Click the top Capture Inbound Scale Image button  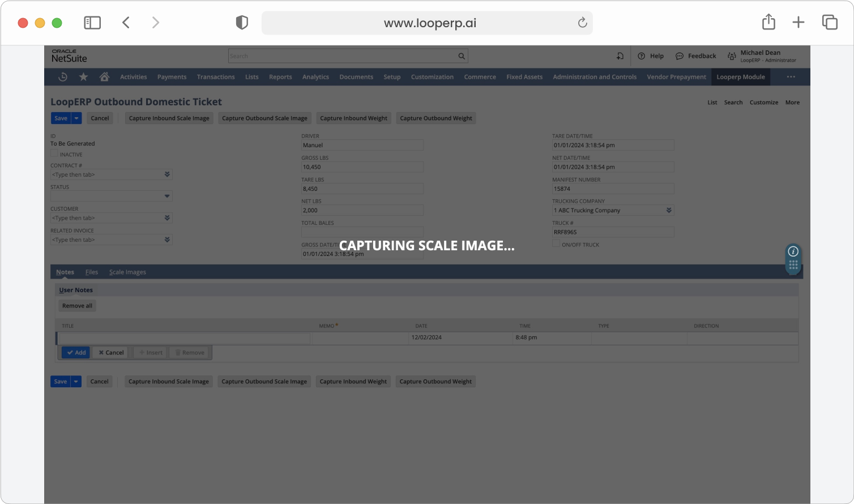pyautogui.click(x=169, y=118)
